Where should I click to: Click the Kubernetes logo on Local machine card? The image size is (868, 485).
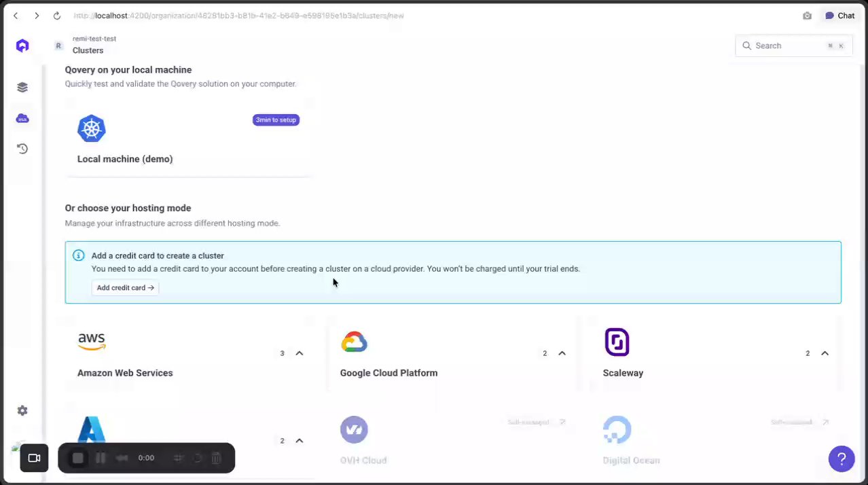coord(92,128)
